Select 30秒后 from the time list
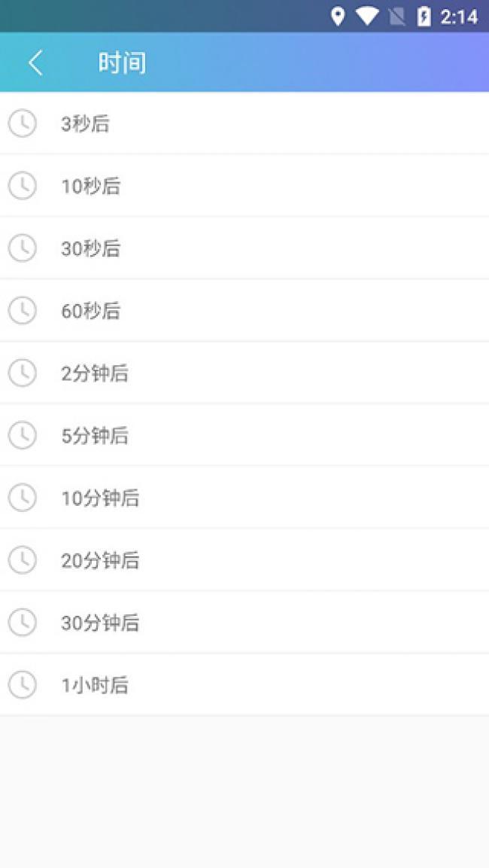The height and width of the screenshot is (868, 489). coord(90,248)
